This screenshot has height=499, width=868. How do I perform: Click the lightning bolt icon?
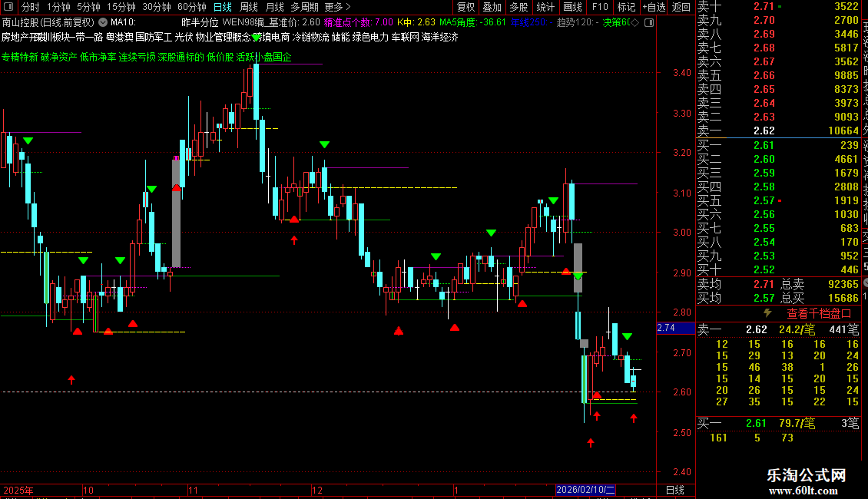(767, 313)
